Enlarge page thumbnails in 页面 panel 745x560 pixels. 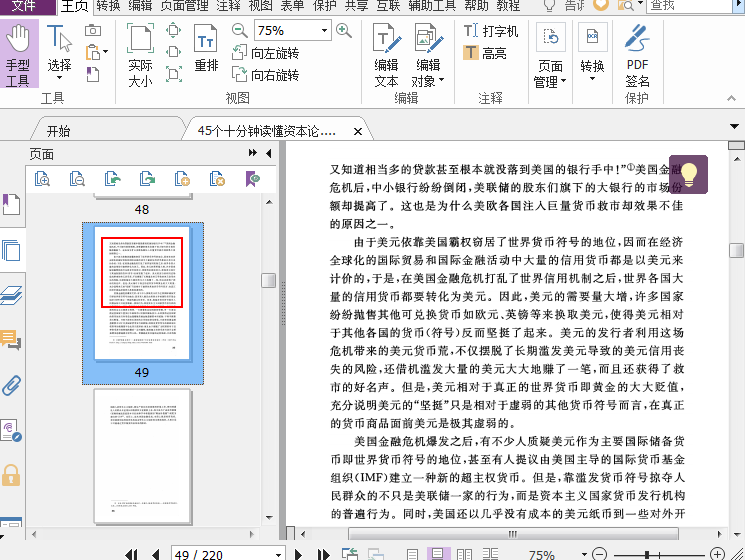[42, 179]
